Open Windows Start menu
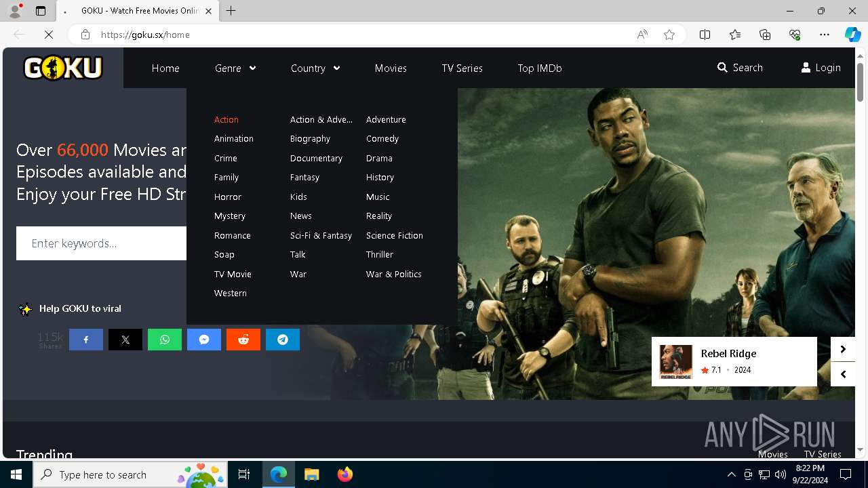 [x=16, y=474]
